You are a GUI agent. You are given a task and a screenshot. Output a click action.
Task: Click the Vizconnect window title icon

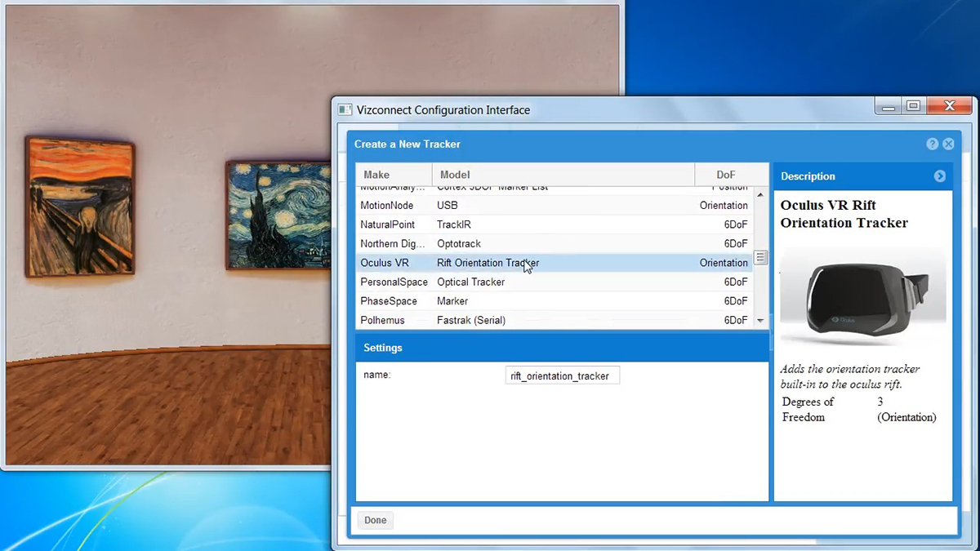pyautogui.click(x=345, y=109)
